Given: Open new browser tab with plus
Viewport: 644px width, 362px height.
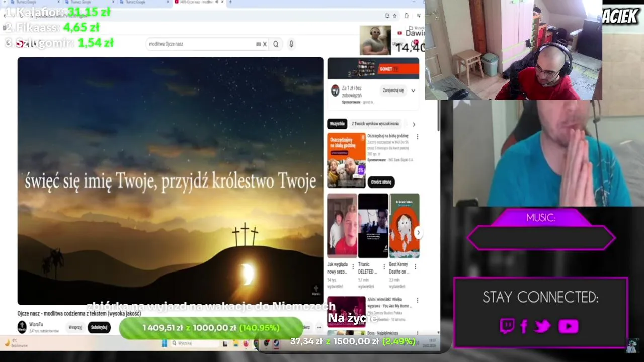Looking at the screenshot, I should 230,2.
